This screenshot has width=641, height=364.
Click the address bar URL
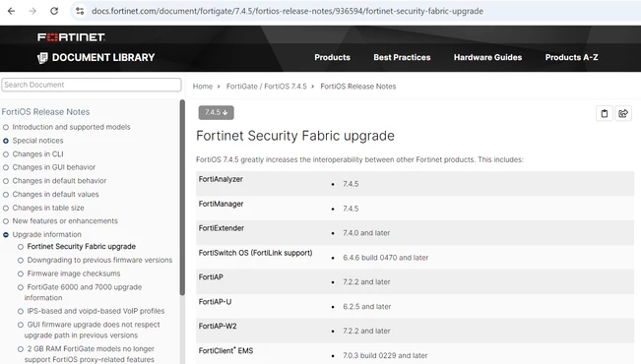click(x=287, y=11)
